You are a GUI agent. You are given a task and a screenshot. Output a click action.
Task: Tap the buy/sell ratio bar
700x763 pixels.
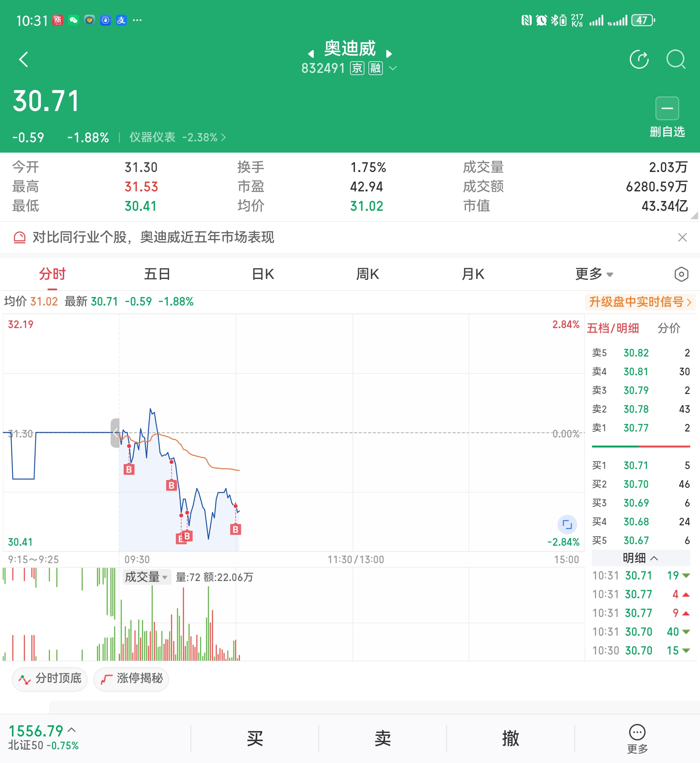coord(641,447)
